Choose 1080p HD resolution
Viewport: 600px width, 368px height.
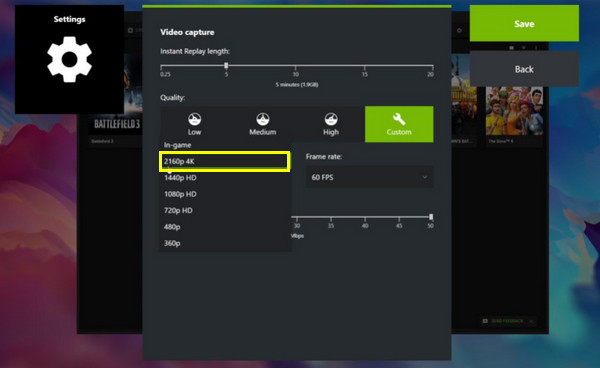coord(225,194)
